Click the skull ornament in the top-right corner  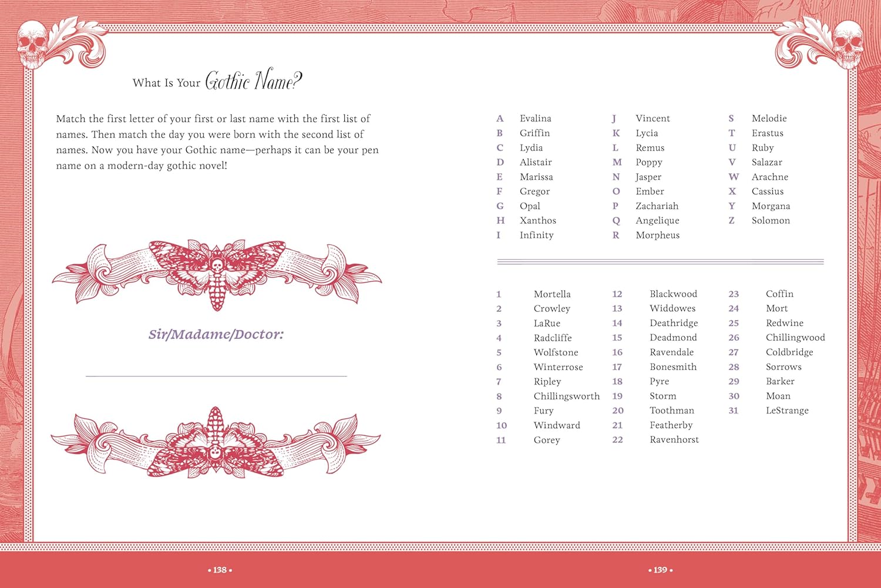point(848,43)
